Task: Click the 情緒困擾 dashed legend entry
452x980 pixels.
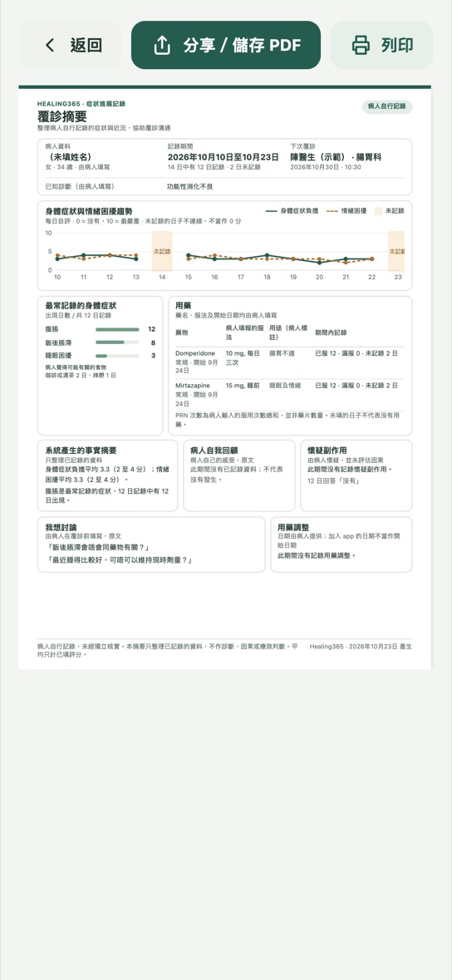Action: (x=346, y=211)
